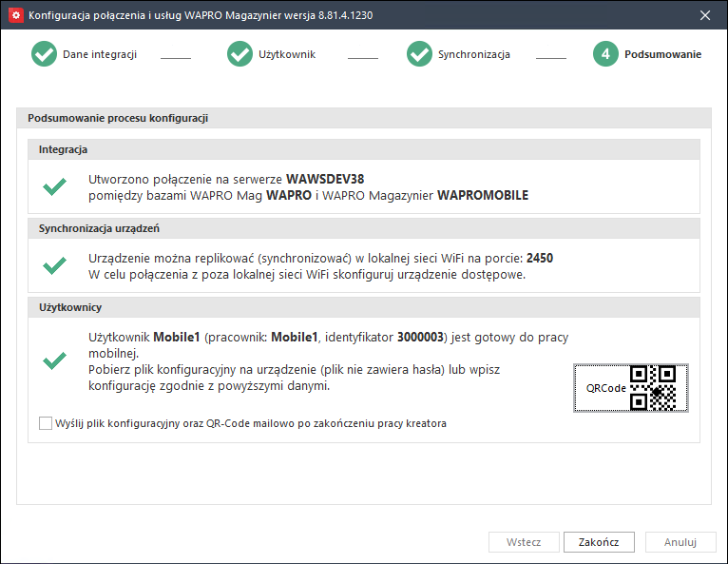Click the checkmark in the Integracja section
Viewport: 728px width, 564px height.
tap(55, 186)
